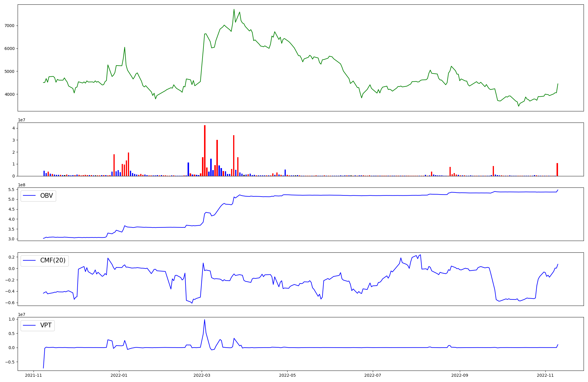The width and height of the screenshot is (588, 382).
Task: Click the blue line sample in OBV legend
Action: [29, 196]
